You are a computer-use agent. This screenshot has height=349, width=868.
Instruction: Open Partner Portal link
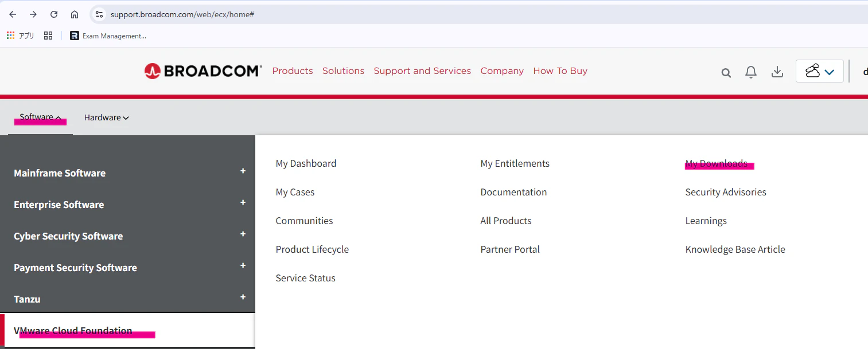510,249
